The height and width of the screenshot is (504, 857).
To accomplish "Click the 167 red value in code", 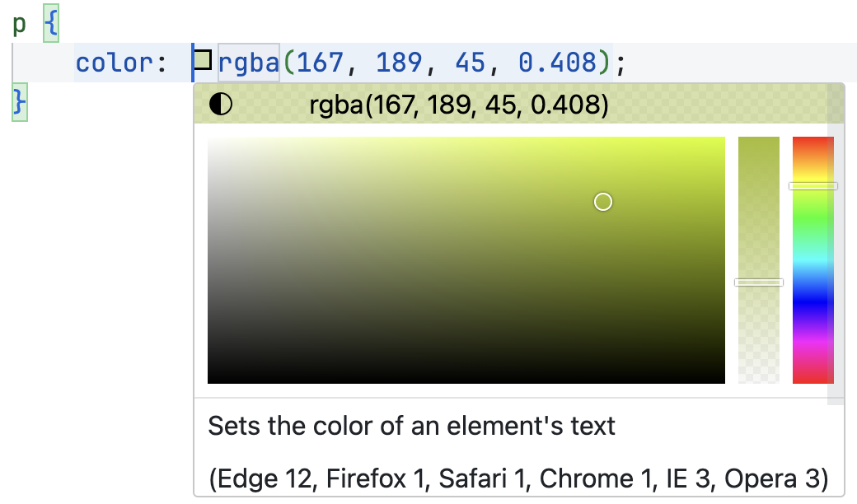I will [320, 63].
